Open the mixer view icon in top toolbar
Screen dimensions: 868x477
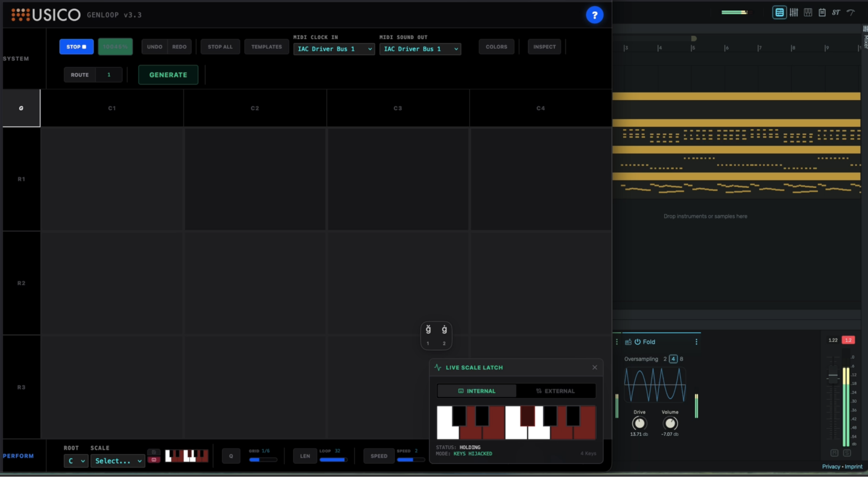click(x=793, y=13)
